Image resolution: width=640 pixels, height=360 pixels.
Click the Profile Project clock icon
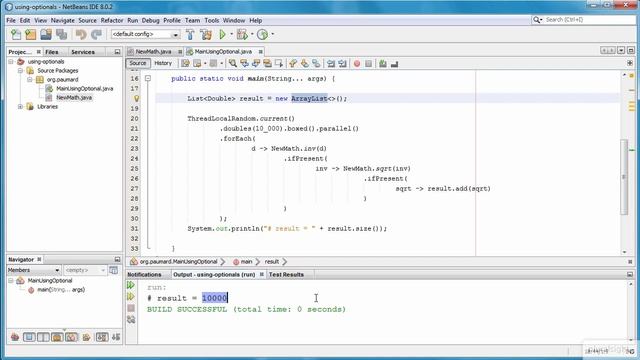coord(262,35)
